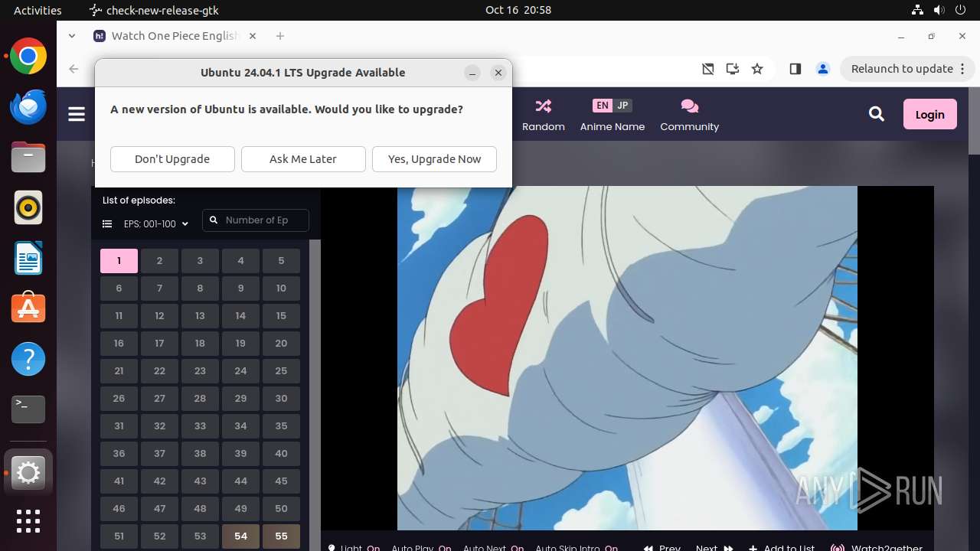Select episode 55
This screenshot has width=980, height=551.
coord(281,536)
